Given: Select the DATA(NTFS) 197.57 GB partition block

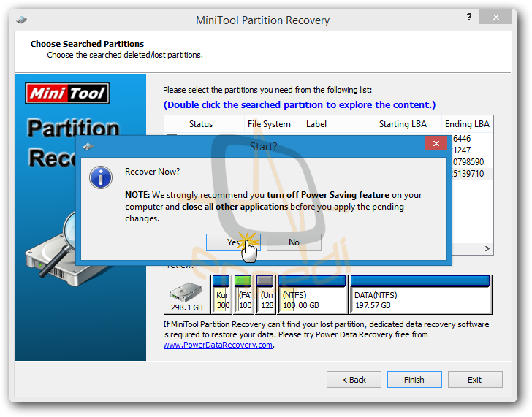Looking at the screenshot, I should click(x=421, y=294).
